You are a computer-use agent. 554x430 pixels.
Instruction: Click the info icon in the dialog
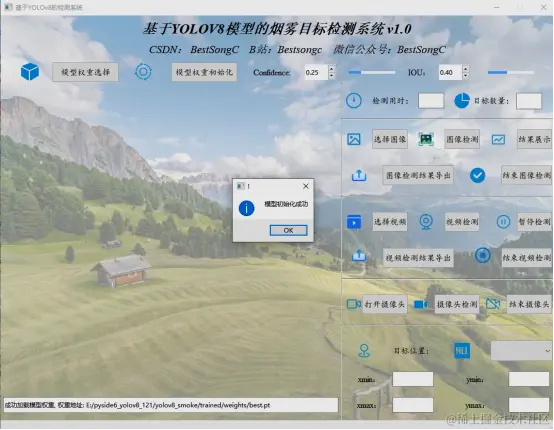pos(246,208)
